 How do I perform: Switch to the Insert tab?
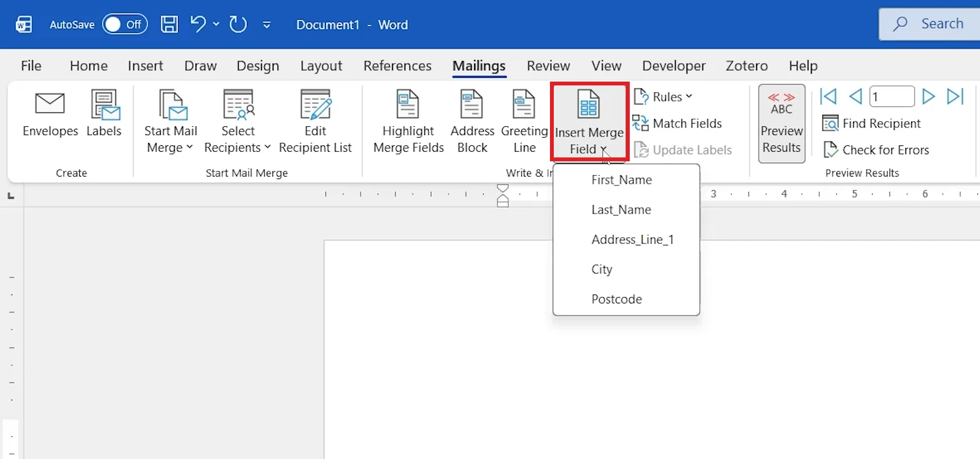click(145, 66)
